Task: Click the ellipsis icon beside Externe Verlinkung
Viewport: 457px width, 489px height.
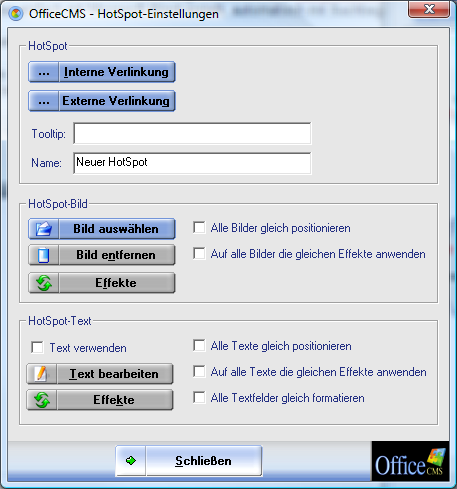Action: [44, 101]
